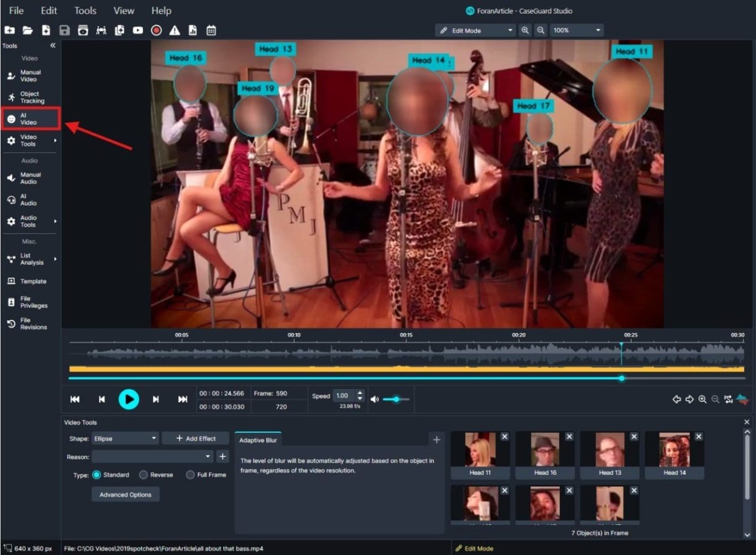Click the Advanced Options button
The width and height of the screenshot is (756, 555).
pyautogui.click(x=125, y=494)
